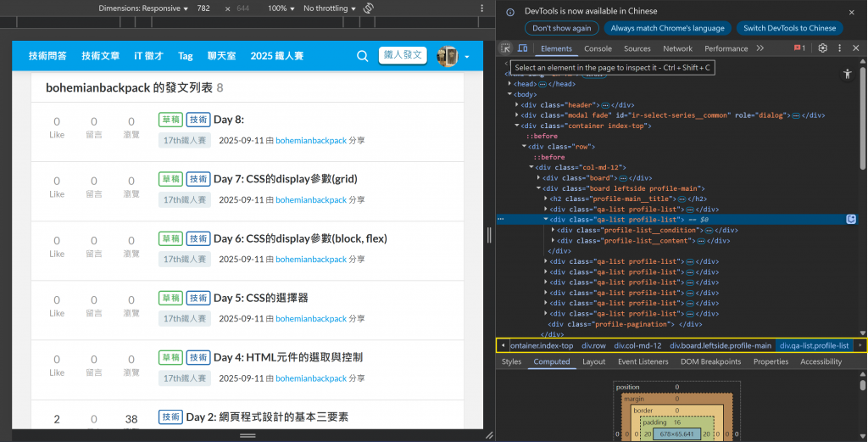Collapse the body element node

click(x=509, y=94)
